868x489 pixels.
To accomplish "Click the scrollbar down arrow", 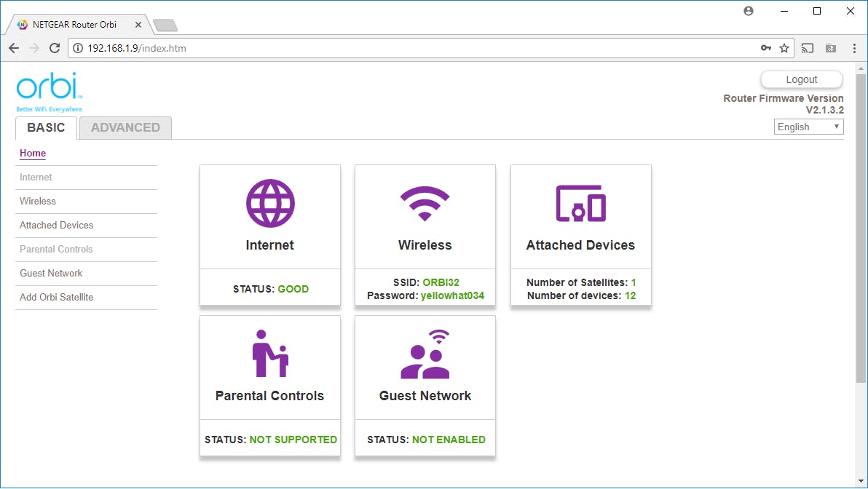I will pos(861,481).
